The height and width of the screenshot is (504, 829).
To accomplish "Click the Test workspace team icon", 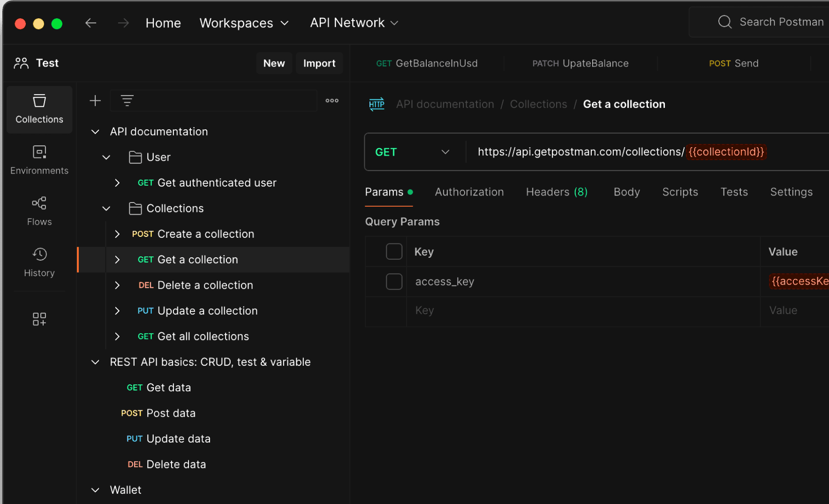I will (x=21, y=63).
